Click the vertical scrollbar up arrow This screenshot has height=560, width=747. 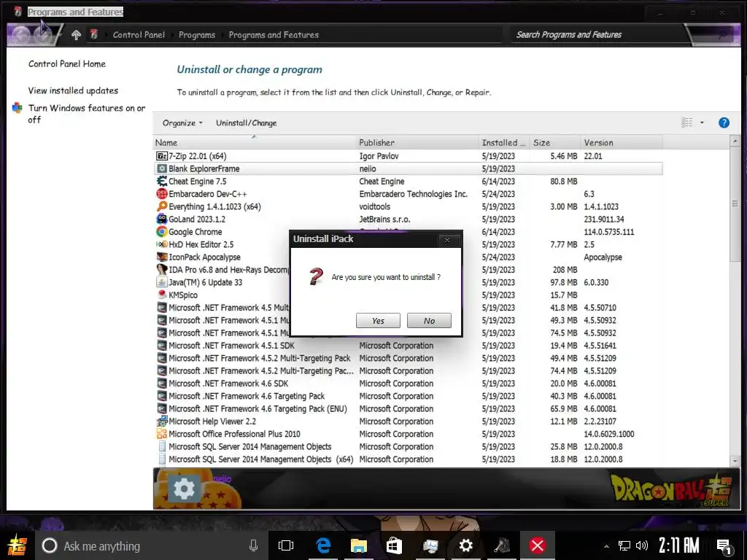735,141
